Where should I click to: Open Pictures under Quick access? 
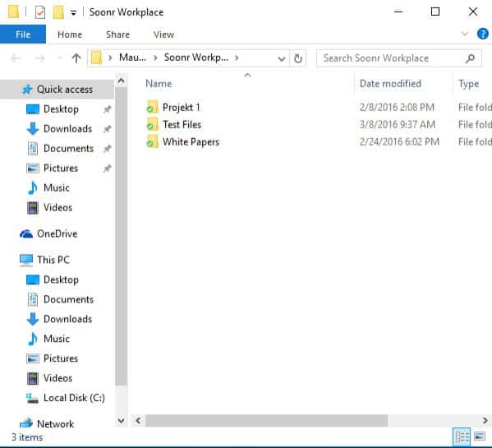[x=61, y=169]
